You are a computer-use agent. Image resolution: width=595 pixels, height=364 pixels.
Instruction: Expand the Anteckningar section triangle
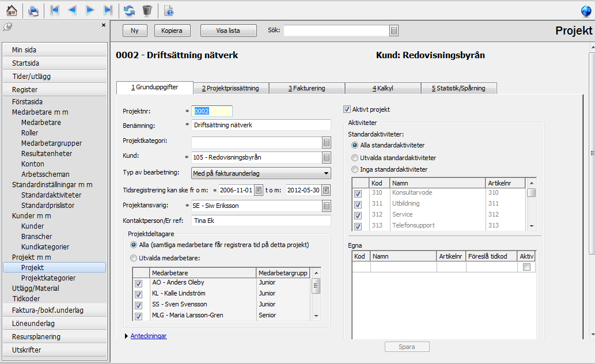click(x=126, y=336)
